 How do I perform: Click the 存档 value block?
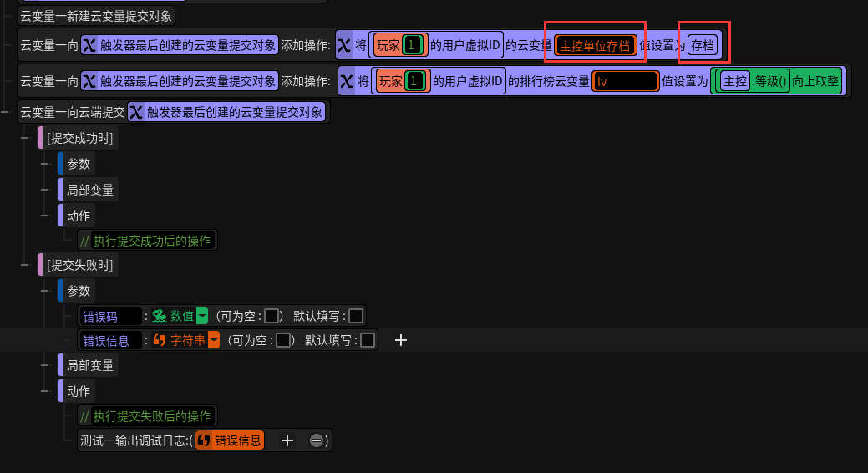tap(703, 45)
